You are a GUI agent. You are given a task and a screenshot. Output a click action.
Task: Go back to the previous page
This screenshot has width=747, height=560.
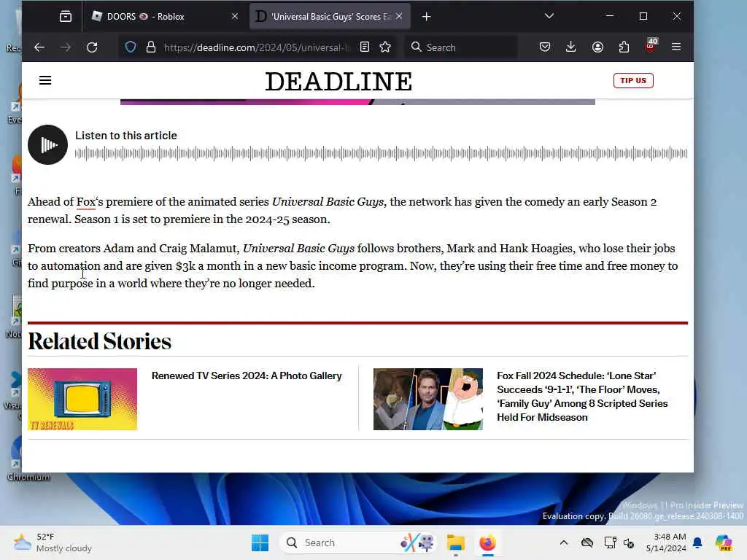point(39,47)
